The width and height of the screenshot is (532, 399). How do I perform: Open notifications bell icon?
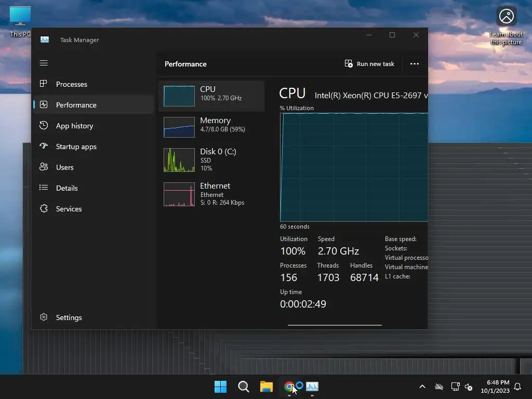[517, 387]
